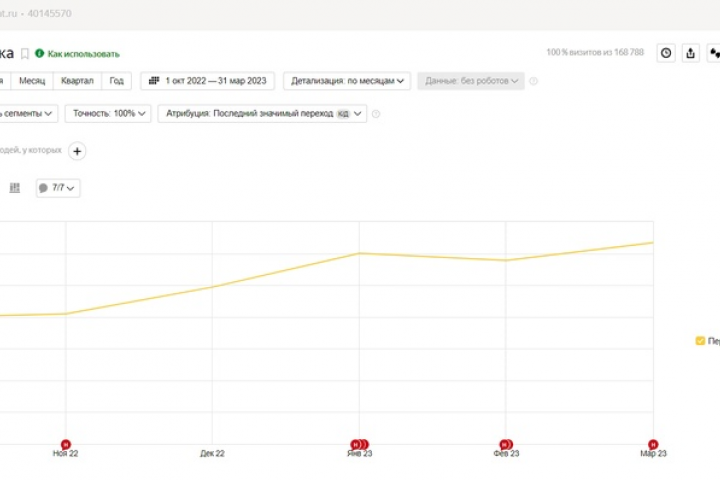Open the 'Как использовать' help link
Image resolution: width=720 pixels, height=480 pixels.
(x=84, y=54)
